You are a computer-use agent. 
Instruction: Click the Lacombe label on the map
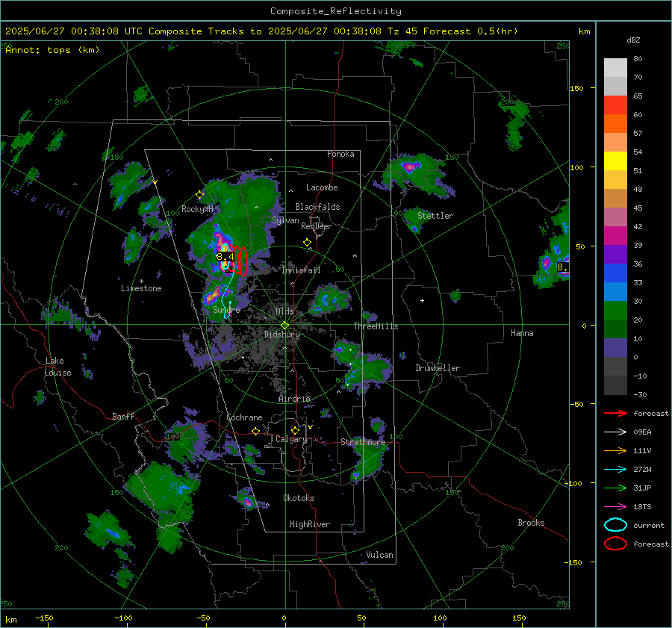click(322, 187)
